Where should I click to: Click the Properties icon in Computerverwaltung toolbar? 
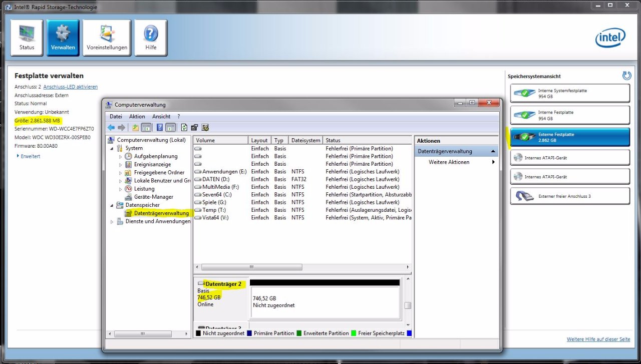[195, 128]
